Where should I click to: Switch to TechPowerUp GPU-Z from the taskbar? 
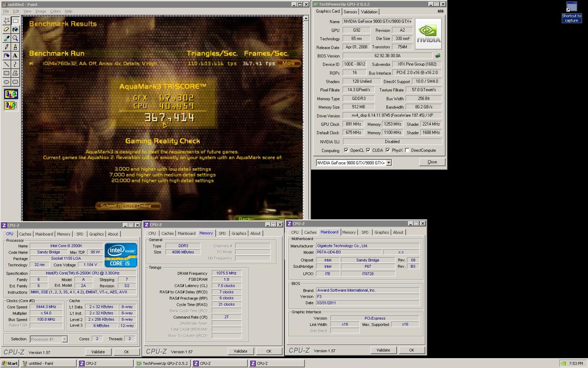163,363
